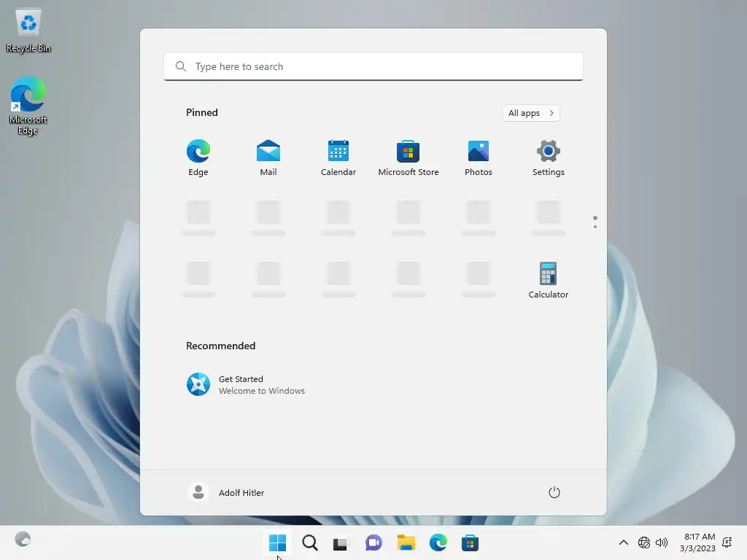747x560 pixels.
Task: Open Microsoft Store from taskbar
Action: click(470, 542)
